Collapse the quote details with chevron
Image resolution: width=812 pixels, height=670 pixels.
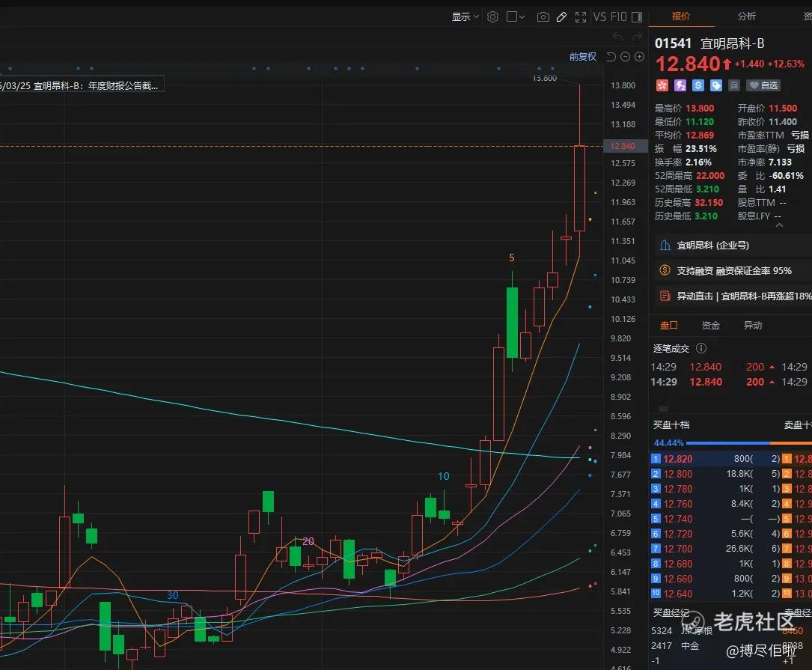779,225
